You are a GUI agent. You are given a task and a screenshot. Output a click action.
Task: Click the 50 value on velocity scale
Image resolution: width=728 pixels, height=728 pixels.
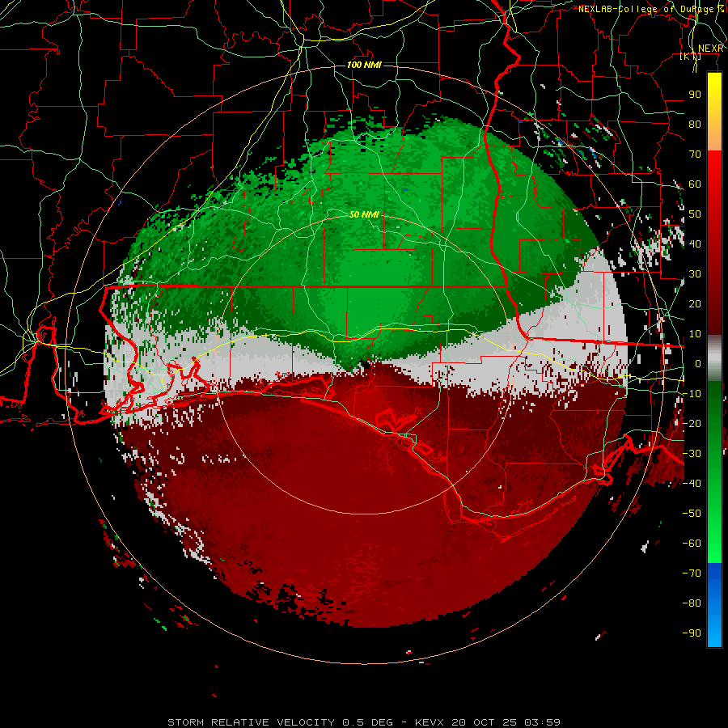coord(695,214)
